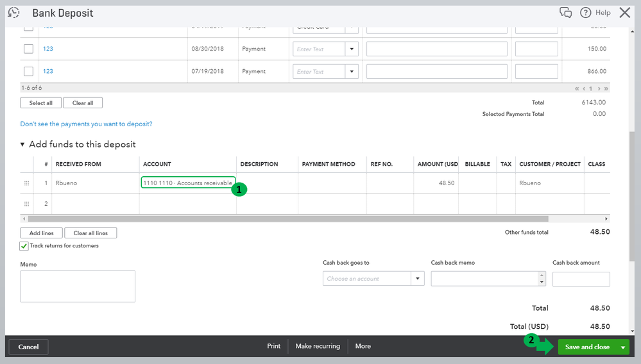Open the More menu in footer

(x=363, y=346)
